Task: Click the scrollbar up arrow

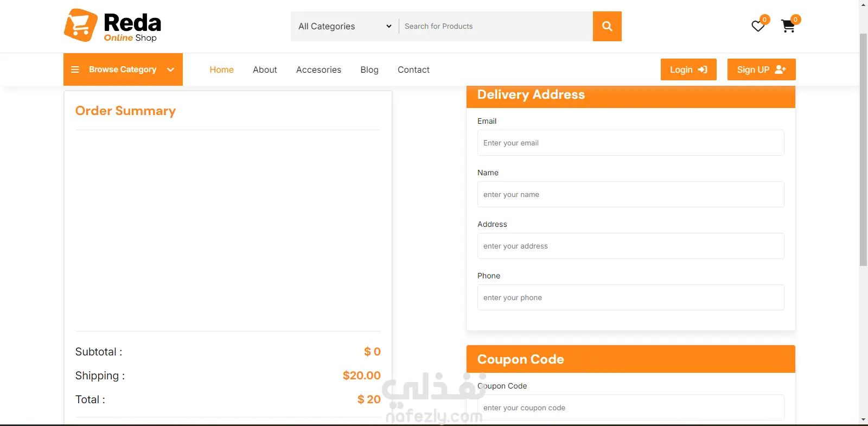Action: point(863,4)
